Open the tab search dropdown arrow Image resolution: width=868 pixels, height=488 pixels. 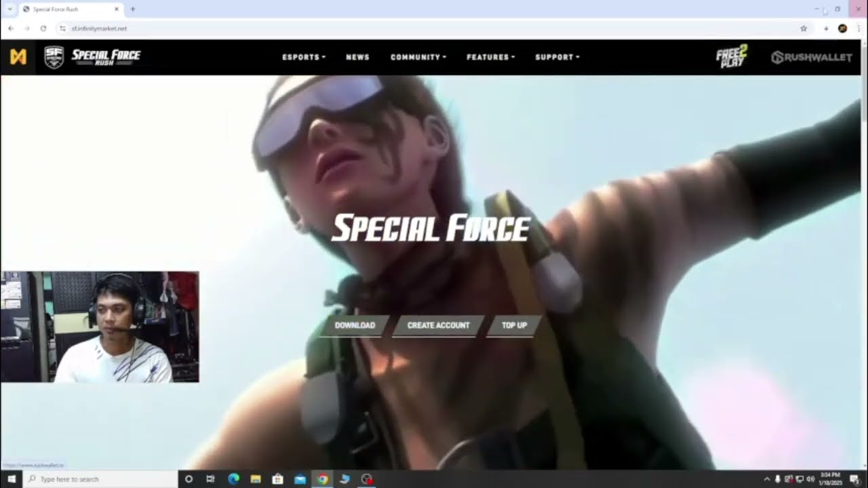coord(9,9)
